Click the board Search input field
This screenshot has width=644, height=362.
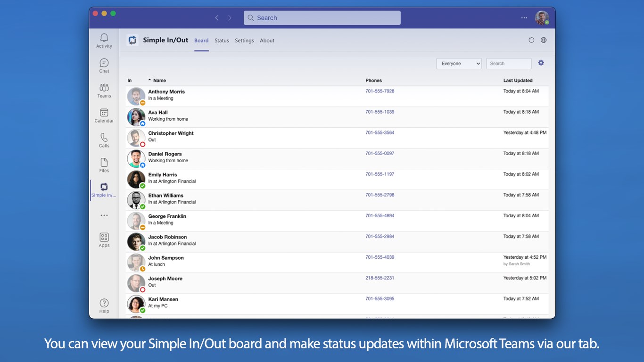(x=508, y=64)
